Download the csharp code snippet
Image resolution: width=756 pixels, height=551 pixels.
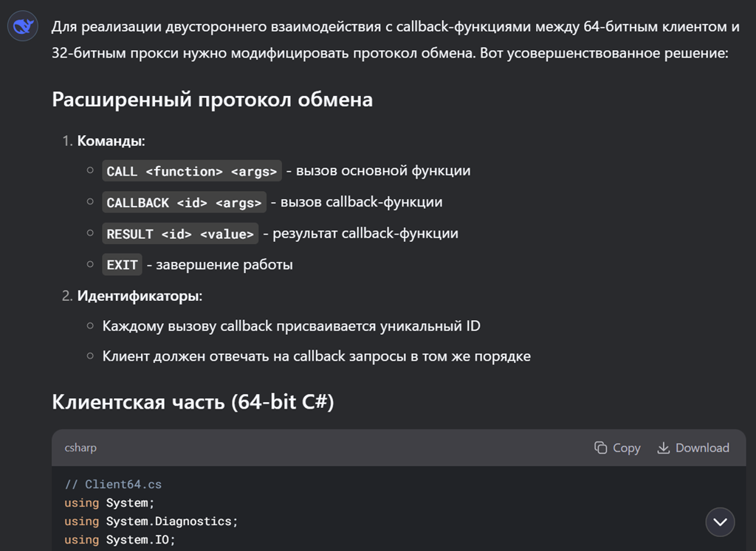(x=693, y=448)
